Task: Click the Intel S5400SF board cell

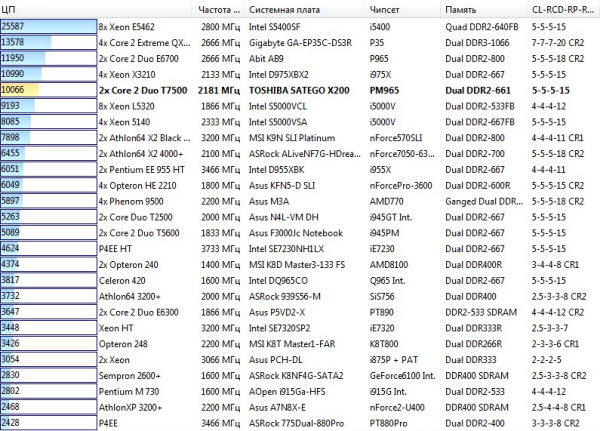Action: click(x=275, y=27)
